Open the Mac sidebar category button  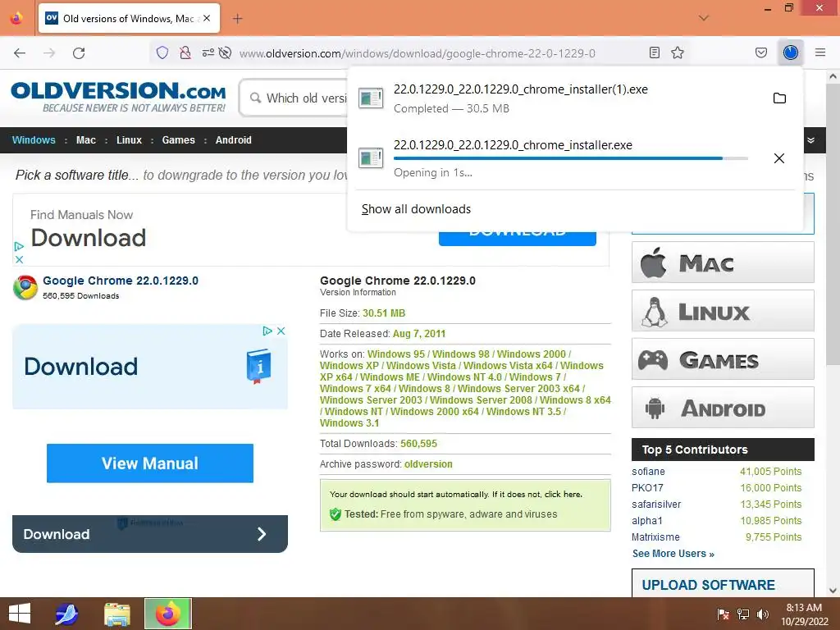723,262
